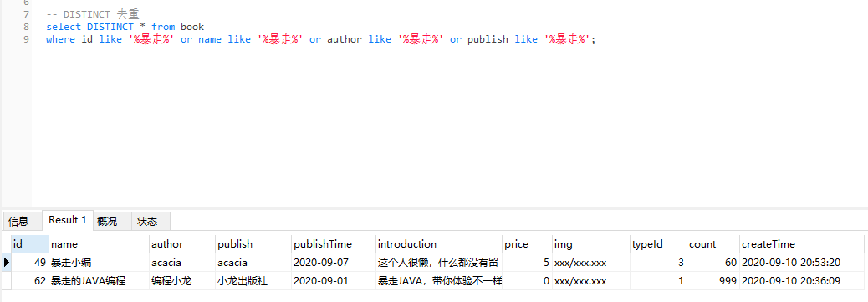Select author cell acacia in row 49
This screenshot has width=868, height=302.
tap(182, 262)
